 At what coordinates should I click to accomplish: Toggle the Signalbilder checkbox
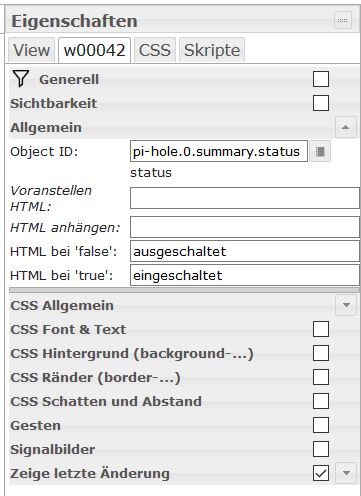(321, 449)
